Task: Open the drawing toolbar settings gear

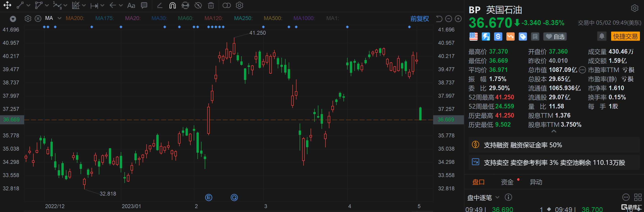Action: 239,5
